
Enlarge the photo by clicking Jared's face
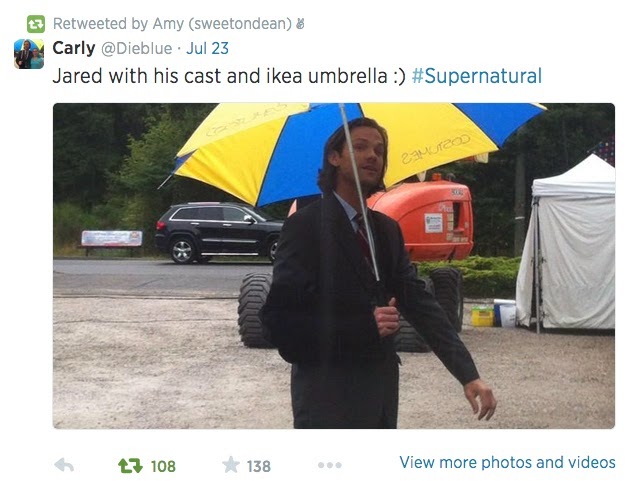tap(368, 155)
